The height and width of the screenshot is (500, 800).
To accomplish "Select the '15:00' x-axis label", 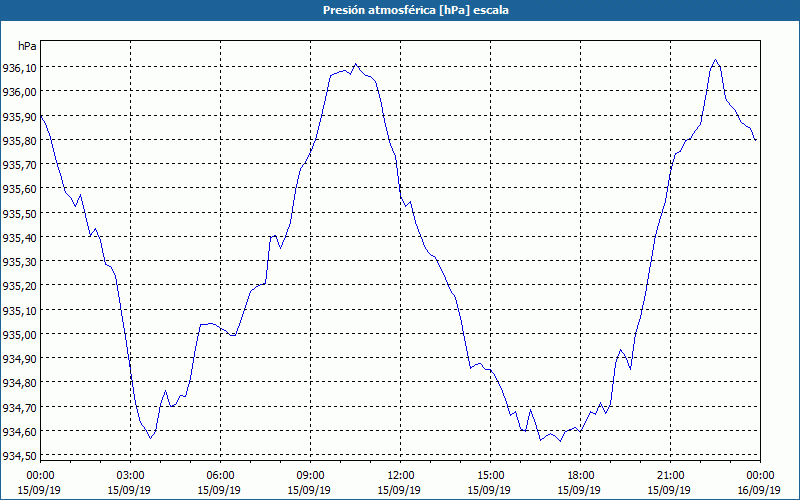I will coord(490,476).
